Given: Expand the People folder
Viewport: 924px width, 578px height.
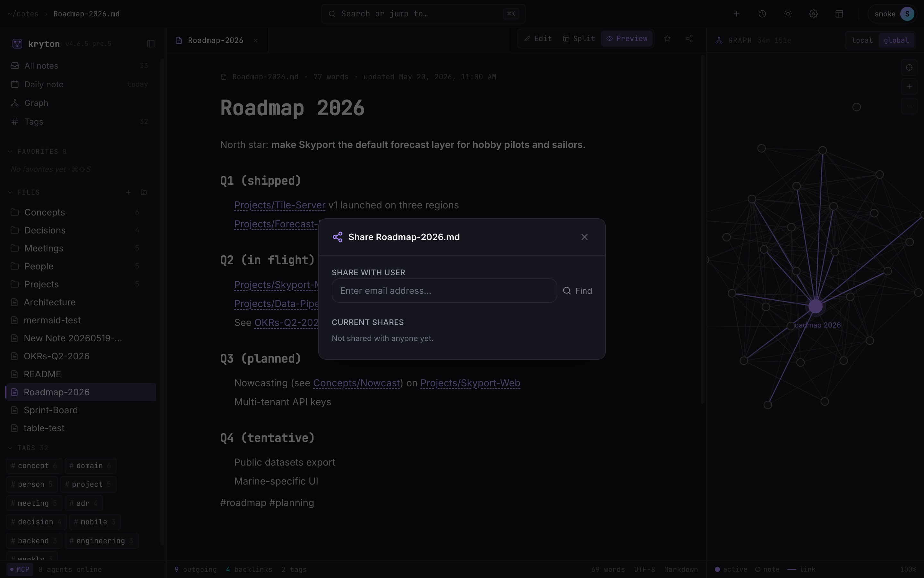Looking at the screenshot, I should click(x=81, y=266).
